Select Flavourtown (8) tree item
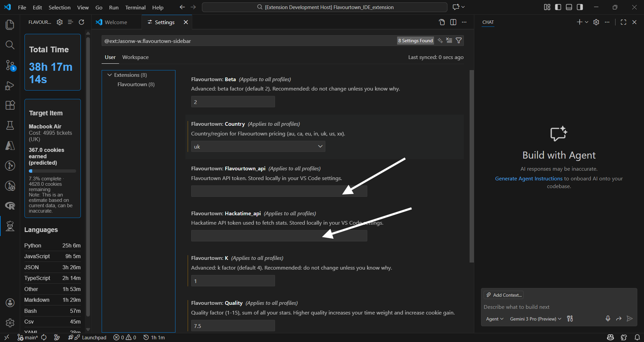The height and width of the screenshot is (342, 644). point(136,84)
